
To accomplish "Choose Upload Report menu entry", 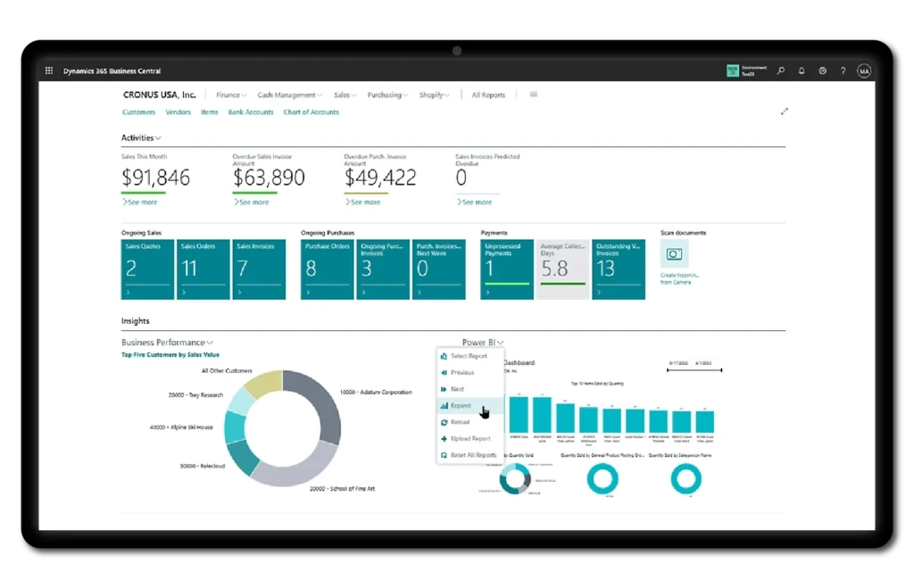I will click(469, 438).
